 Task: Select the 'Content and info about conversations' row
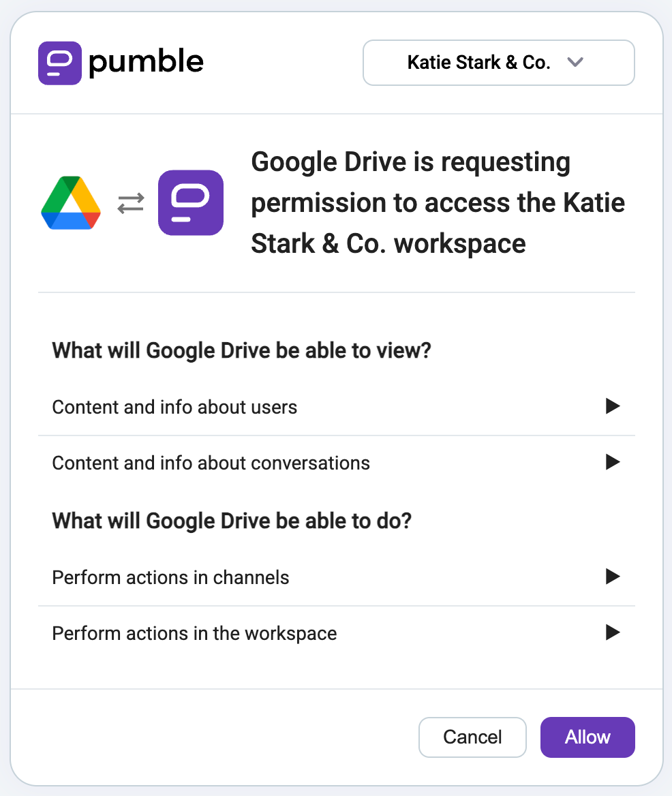211,462
